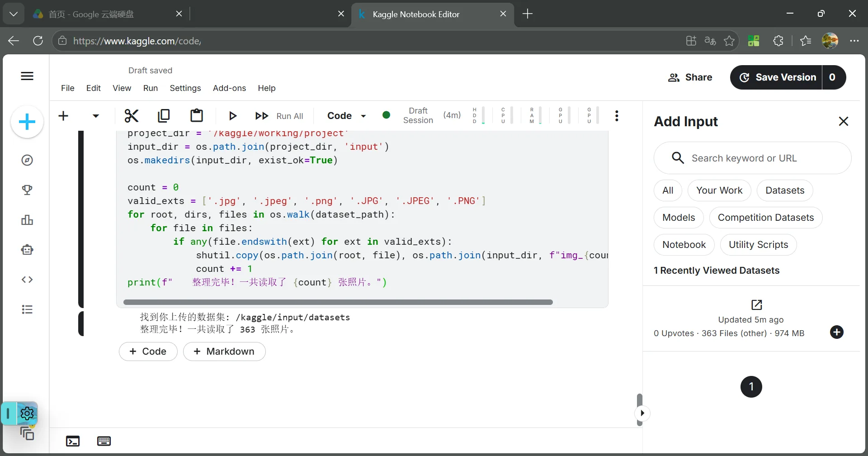Open the Code cell type dropdown
Screen dimensions: 868x456
pyautogui.click(x=346, y=116)
